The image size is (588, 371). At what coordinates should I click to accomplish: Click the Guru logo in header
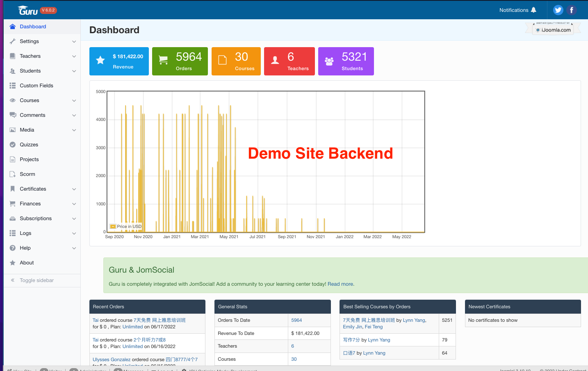[x=28, y=11]
